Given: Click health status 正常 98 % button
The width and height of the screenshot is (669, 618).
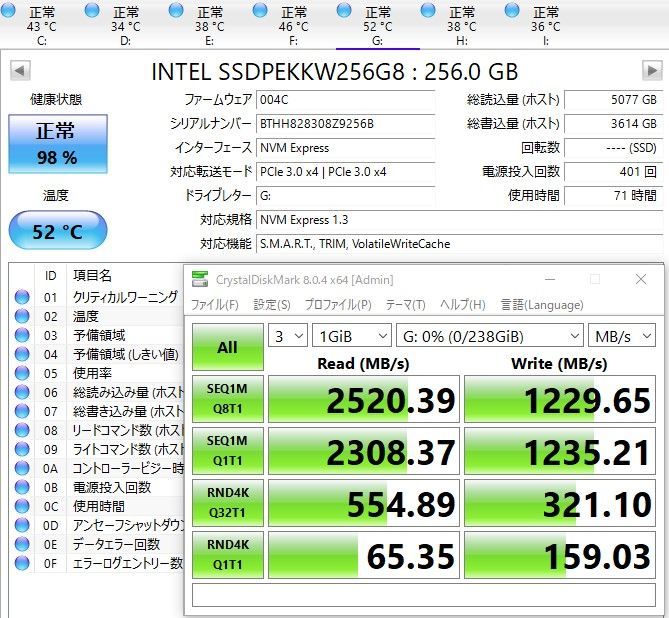Looking at the screenshot, I should pos(58,144).
